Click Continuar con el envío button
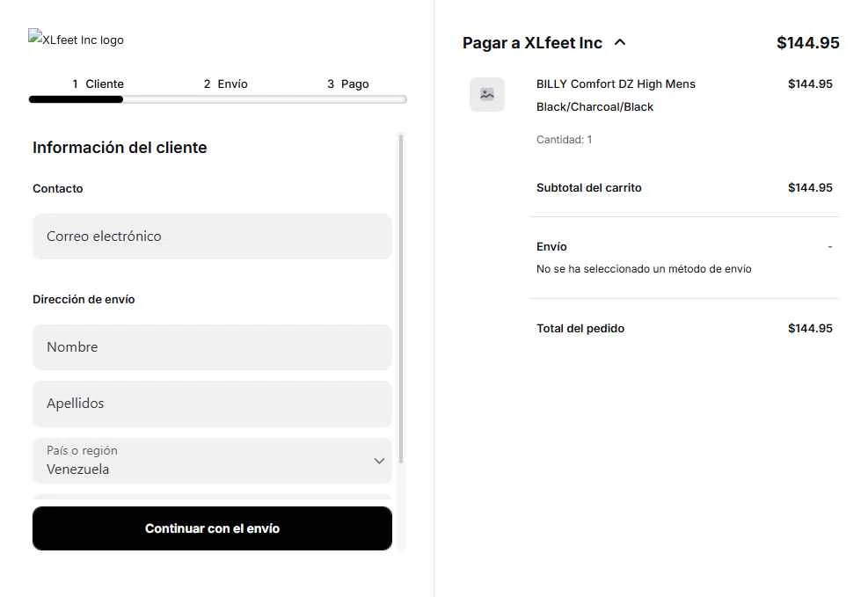This screenshot has width=868, height=597. coord(213,528)
